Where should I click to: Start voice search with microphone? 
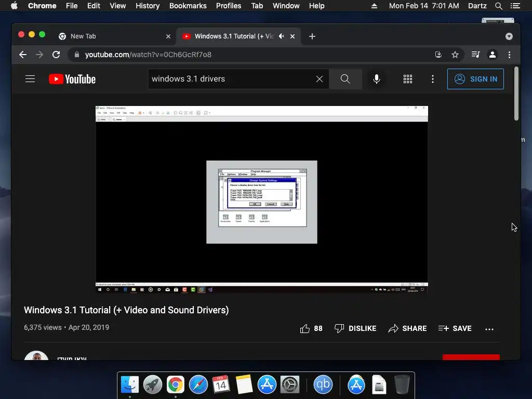click(x=376, y=79)
